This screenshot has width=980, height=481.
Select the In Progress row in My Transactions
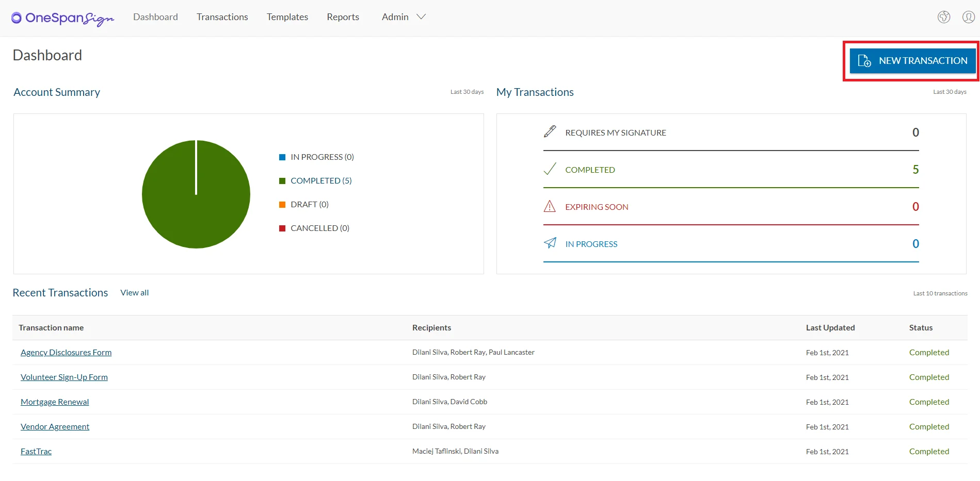point(731,244)
